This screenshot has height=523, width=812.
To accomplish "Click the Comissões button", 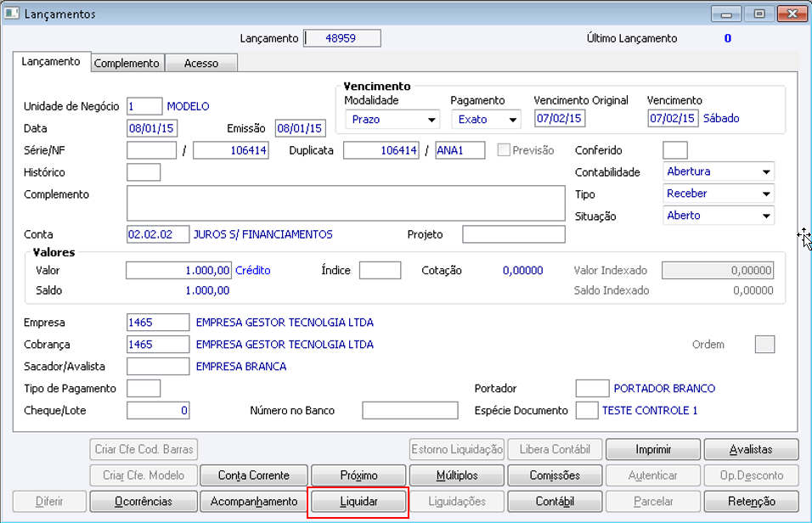I will pyautogui.click(x=555, y=475).
